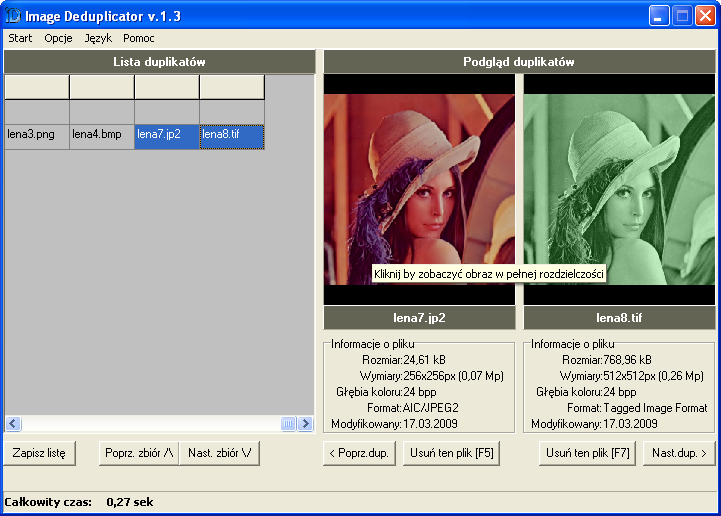
Task: Select the lena7.jp2 list cell
Action: coord(167,137)
